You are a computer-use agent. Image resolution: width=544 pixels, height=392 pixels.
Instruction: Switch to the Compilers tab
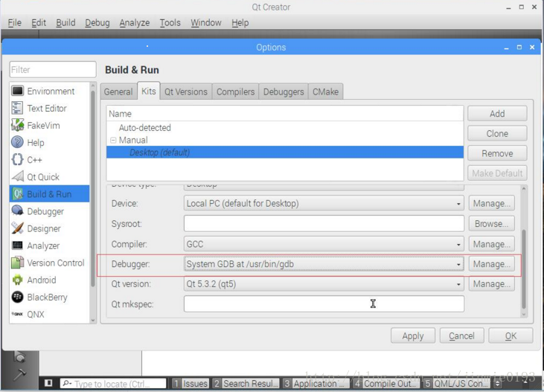[236, 92]
